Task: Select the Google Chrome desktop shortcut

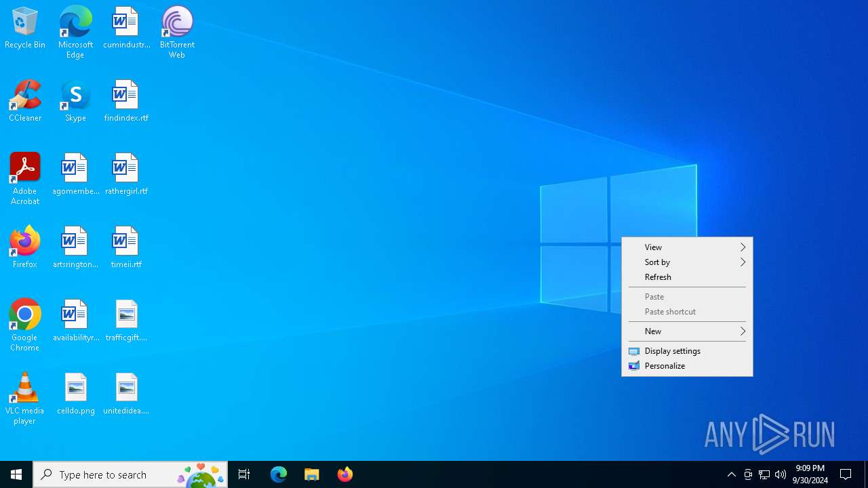Action: pos(25,325)
